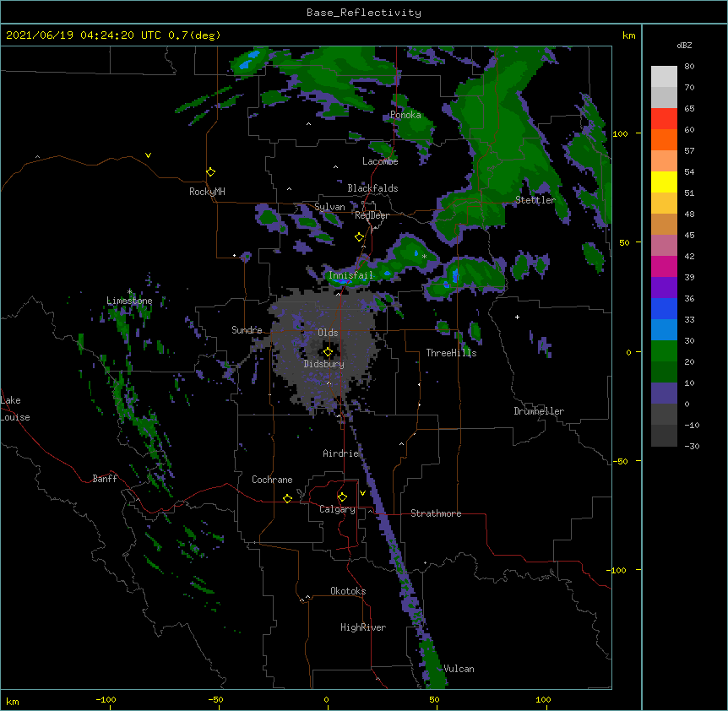The width and height of the screenshot is (728, 711).
Task: Click the HighRiver label
Action: coord(363,627)
